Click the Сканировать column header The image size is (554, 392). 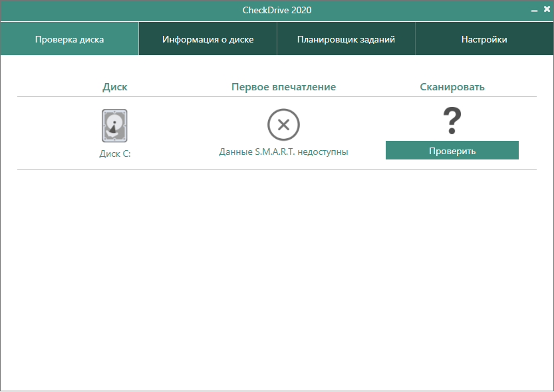click(452, 87)
